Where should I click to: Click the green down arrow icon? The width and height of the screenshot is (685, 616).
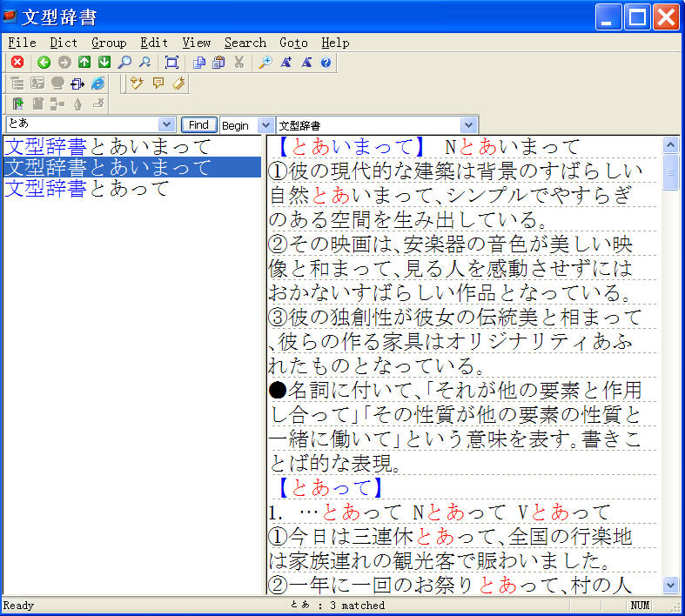click(104, 63)
